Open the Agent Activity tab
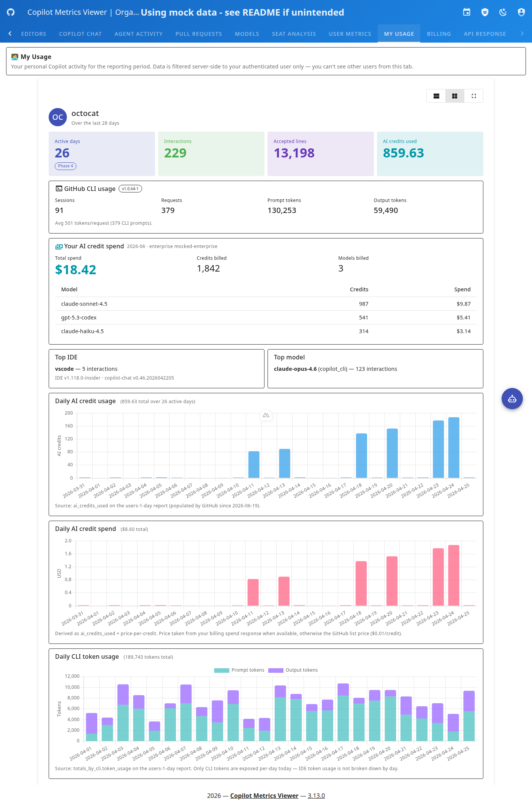This screenshot has height=804, width=532. click(x=139, y=34)
